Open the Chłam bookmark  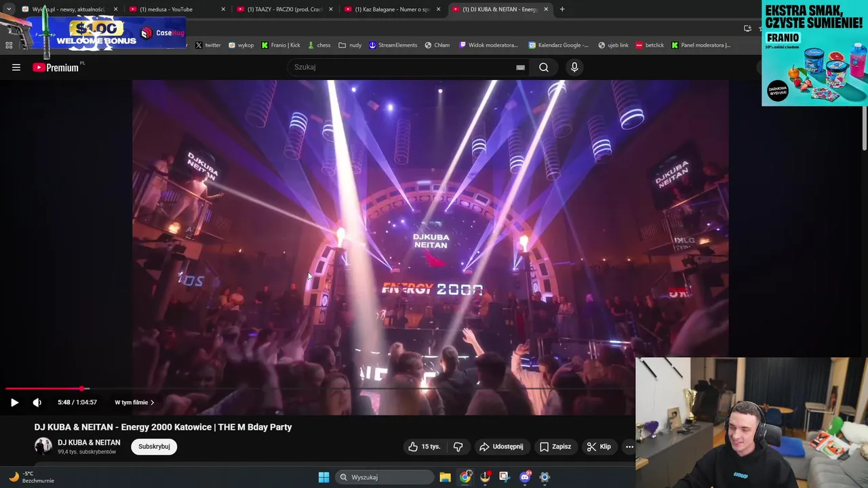[x=437, y=45]
